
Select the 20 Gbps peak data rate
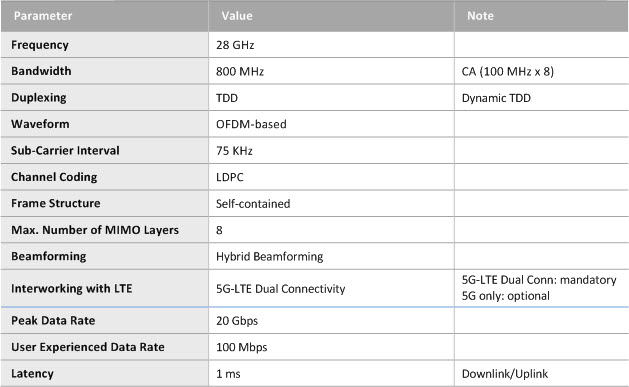coord(237,321)
